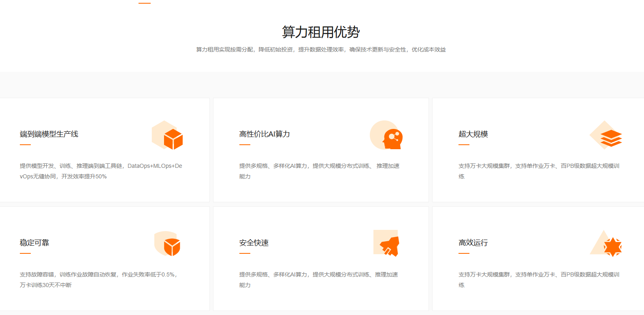Click the description text under 高效运行

point(539,280)
